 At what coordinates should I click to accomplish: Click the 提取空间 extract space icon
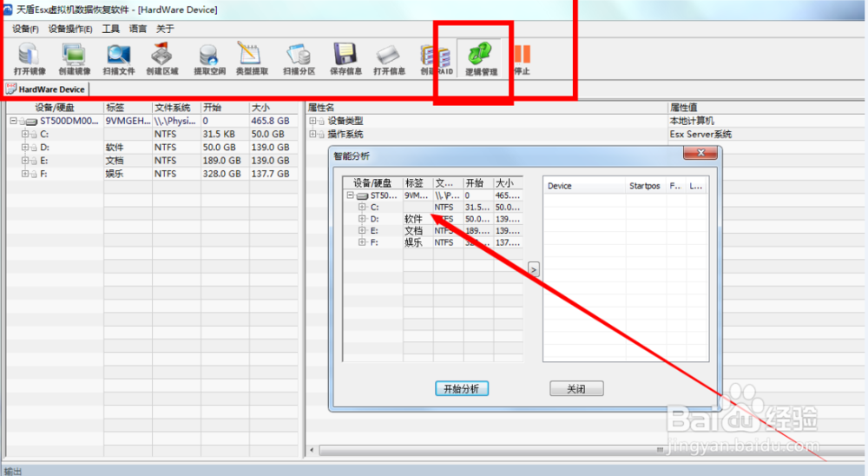[209, 59]
